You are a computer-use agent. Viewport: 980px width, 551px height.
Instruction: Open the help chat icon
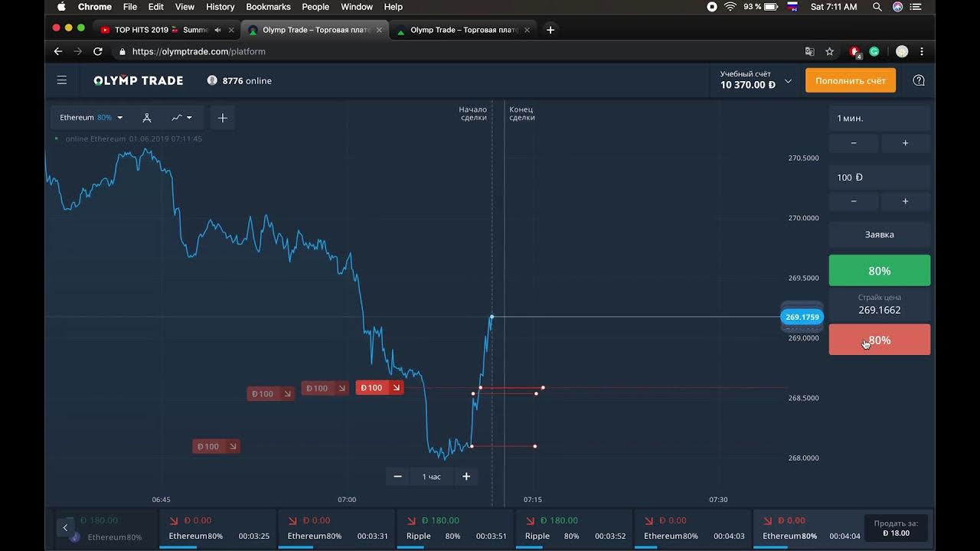point(919,80)
